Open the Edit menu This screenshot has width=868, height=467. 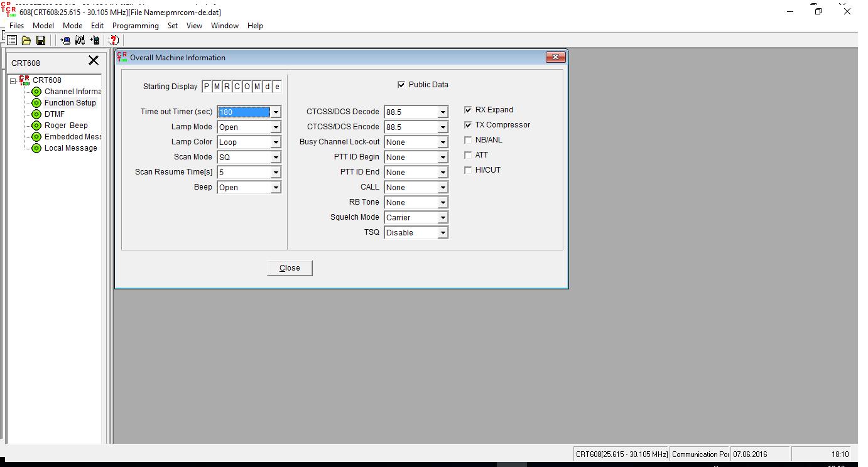pos(97,26)
